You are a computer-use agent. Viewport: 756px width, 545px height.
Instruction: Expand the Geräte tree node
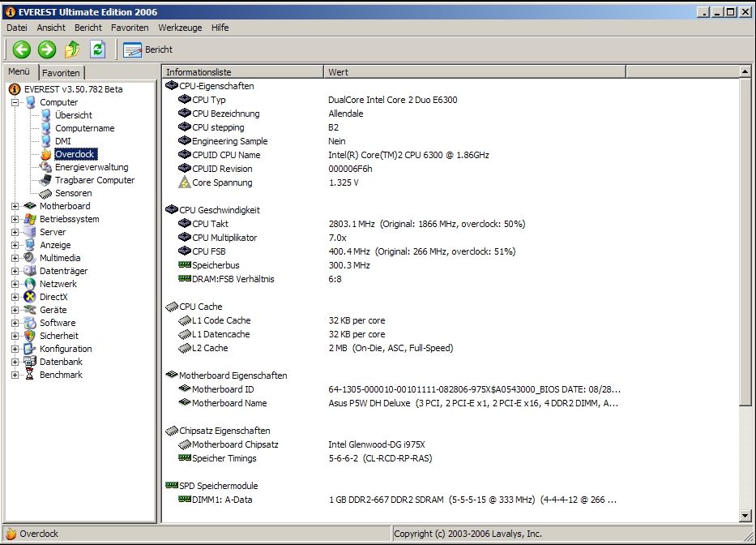click(15, 310)
